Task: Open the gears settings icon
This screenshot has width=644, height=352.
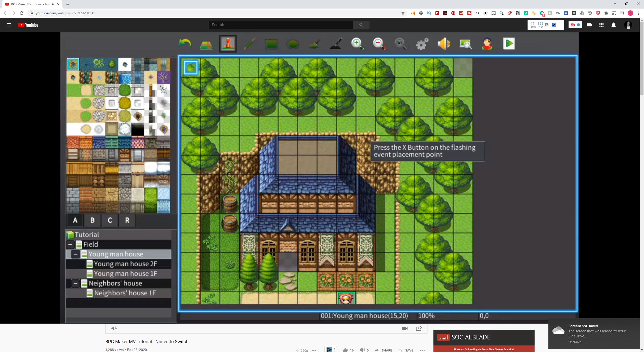Action: (422, 44)
